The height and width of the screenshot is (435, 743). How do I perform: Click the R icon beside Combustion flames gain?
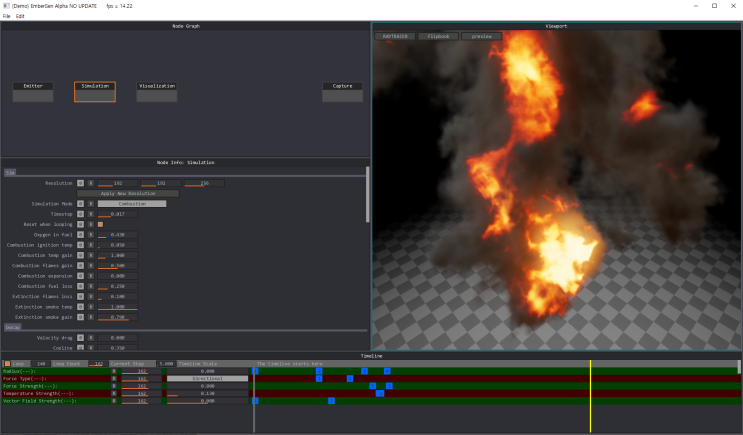coord(91,265)
